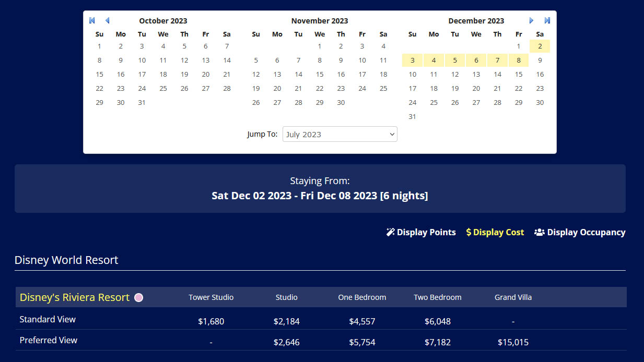644x362 pixels.
Task: Click the $5,754 Preferred One Bedroom price
Action: click(362, 342)
